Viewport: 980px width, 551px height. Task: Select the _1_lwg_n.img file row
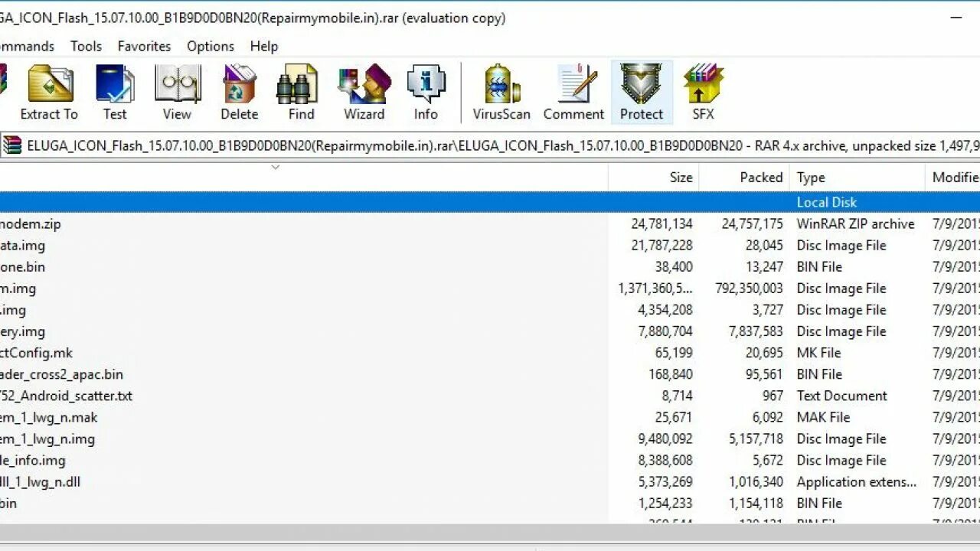[x=490, y=439]
